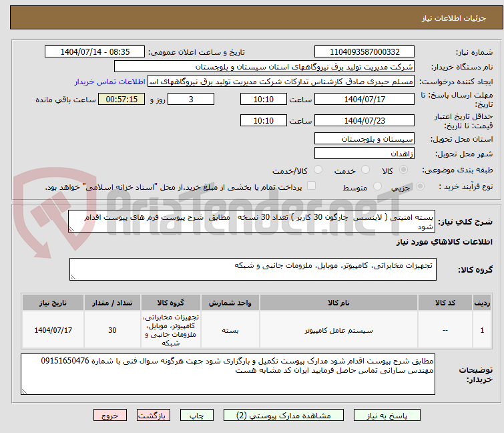Click the گروه کالا column header in table

tap(171, 303)
